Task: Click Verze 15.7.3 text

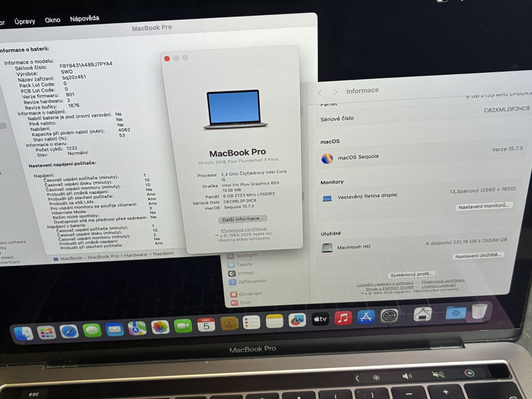Action: (507, 149)
